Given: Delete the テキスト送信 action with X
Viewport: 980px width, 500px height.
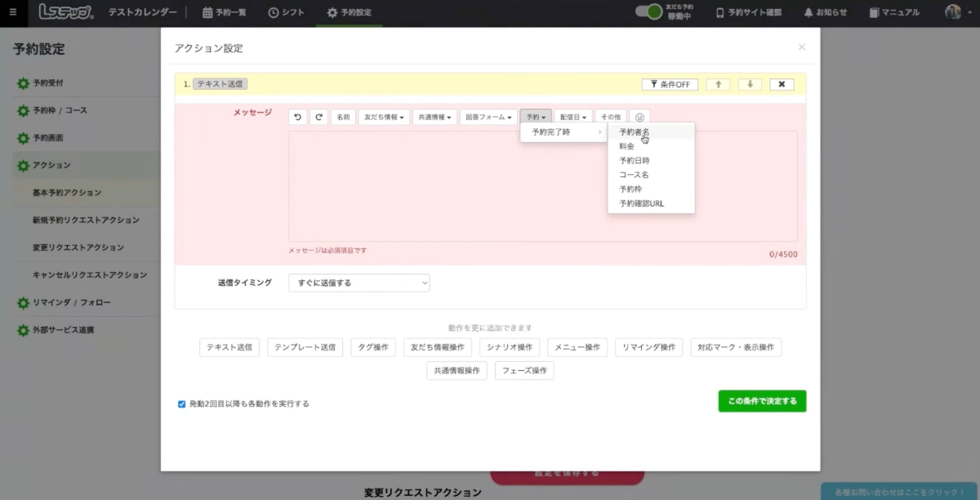Looking at the screenshot, I should pyautogui.click(x=782, y=84).
